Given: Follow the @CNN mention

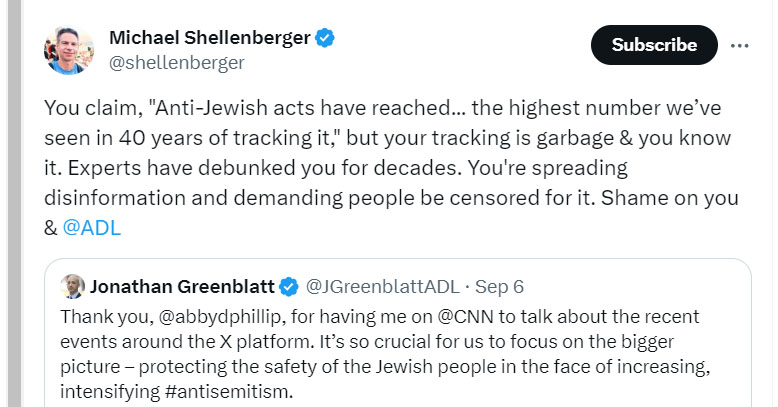Looking at the screenshot, I should click(x=465, y=317).
